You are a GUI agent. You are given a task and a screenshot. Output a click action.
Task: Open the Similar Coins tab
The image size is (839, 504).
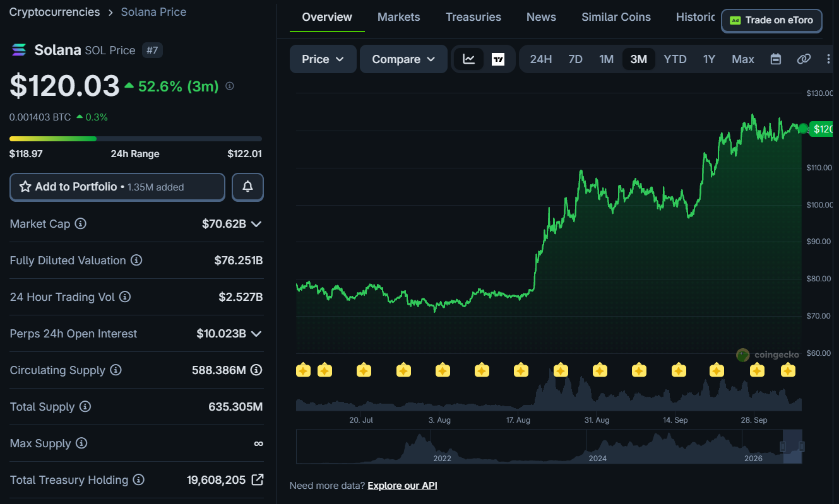616,17
